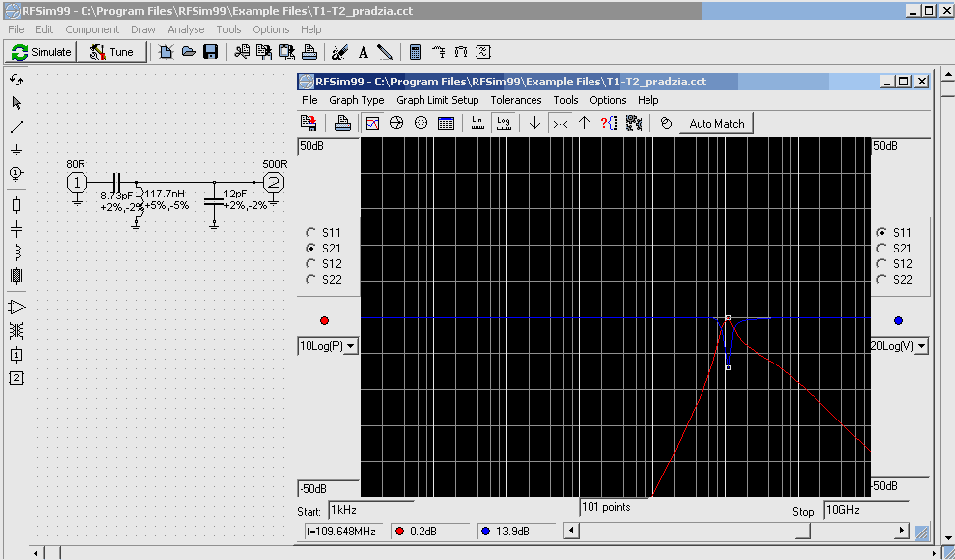The image size is (955, 560).
Task: Set logarithmic frequency scale
Action: (504, 123)
